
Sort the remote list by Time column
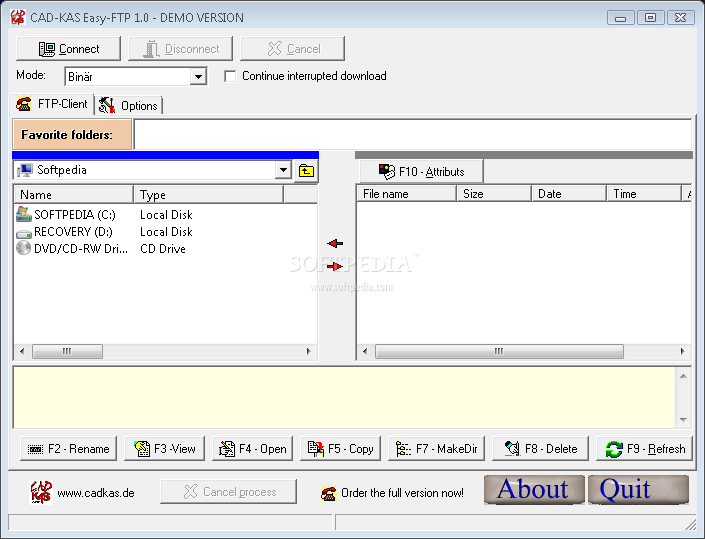[x=644, y=194]
